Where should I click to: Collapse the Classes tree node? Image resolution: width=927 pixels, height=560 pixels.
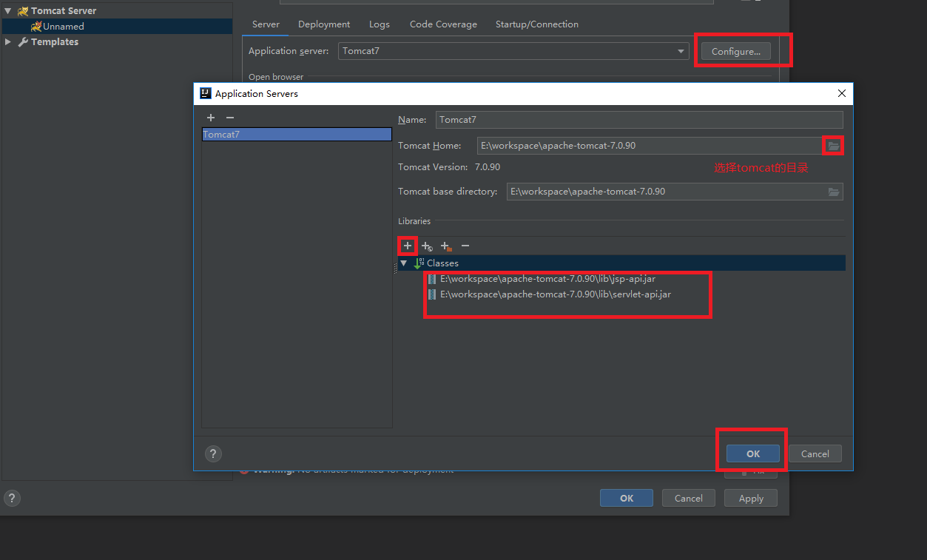pos(403,263)
